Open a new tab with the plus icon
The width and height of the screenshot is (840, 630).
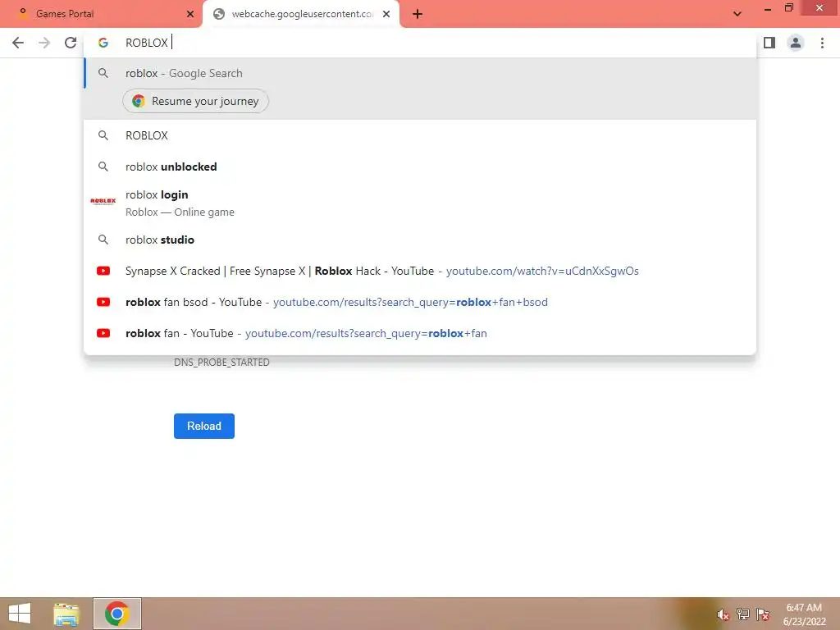tap(418, 15)
